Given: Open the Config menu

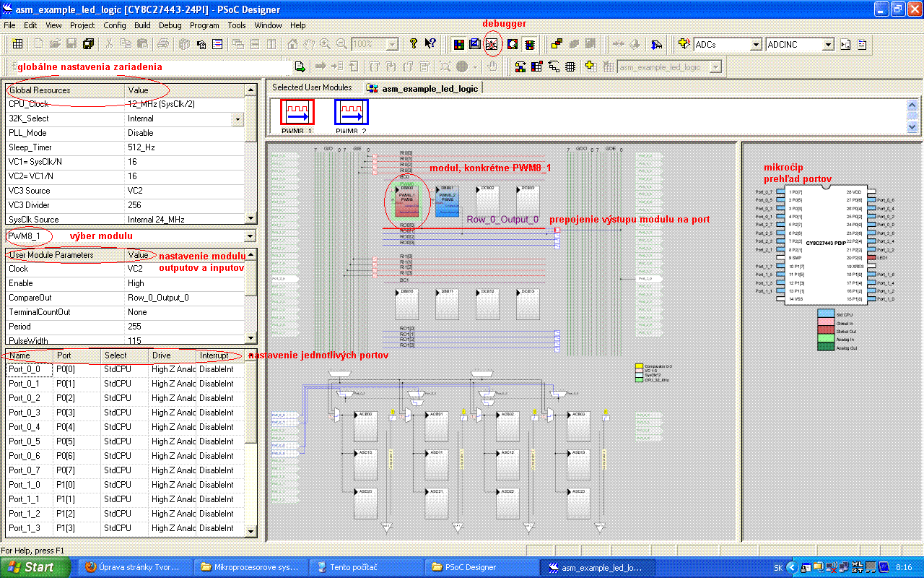Looking at the screenshot, I should [115, 25].
